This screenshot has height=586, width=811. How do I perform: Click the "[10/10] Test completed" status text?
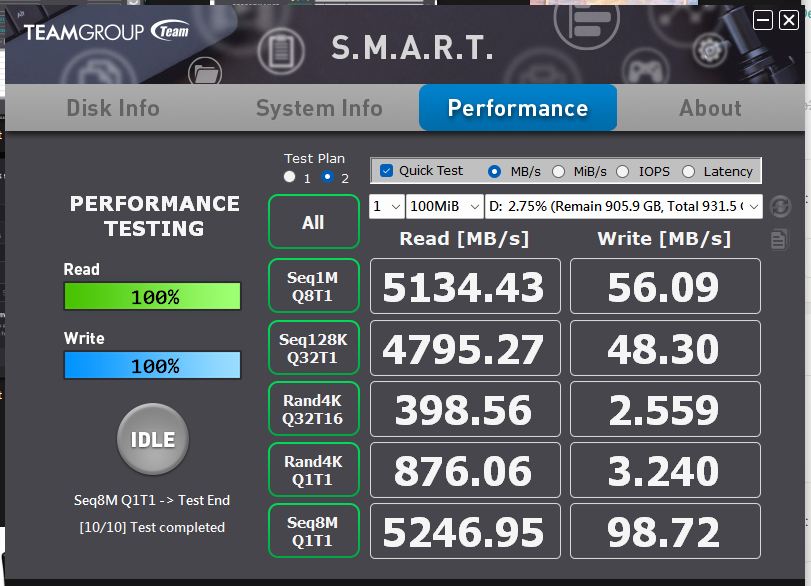tap(152, 527)
